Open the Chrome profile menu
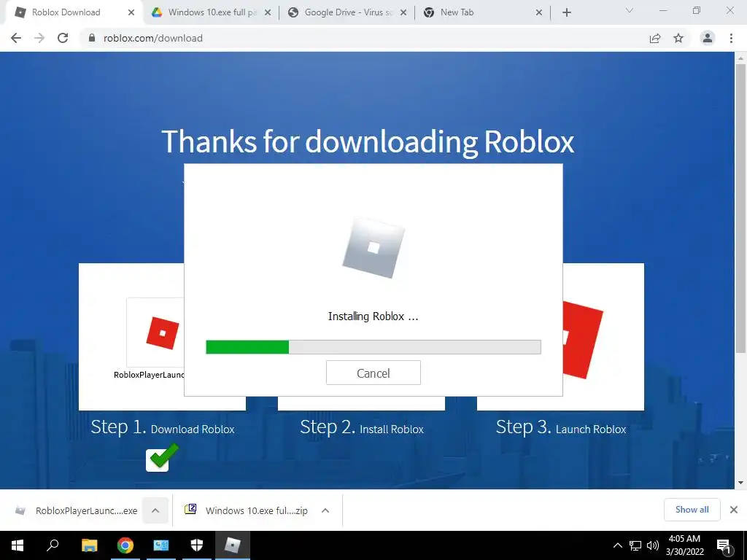The image size is (747, 560). tap(708, 38)
